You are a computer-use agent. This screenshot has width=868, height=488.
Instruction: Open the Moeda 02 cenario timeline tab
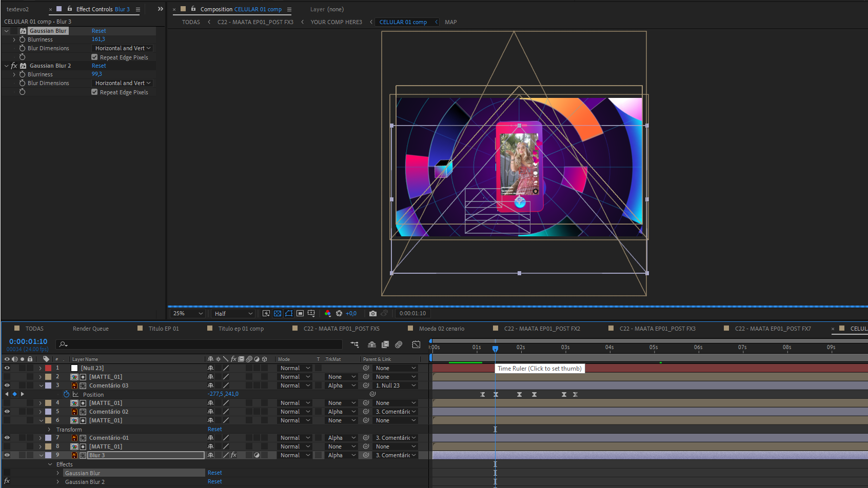click(441, 329)
